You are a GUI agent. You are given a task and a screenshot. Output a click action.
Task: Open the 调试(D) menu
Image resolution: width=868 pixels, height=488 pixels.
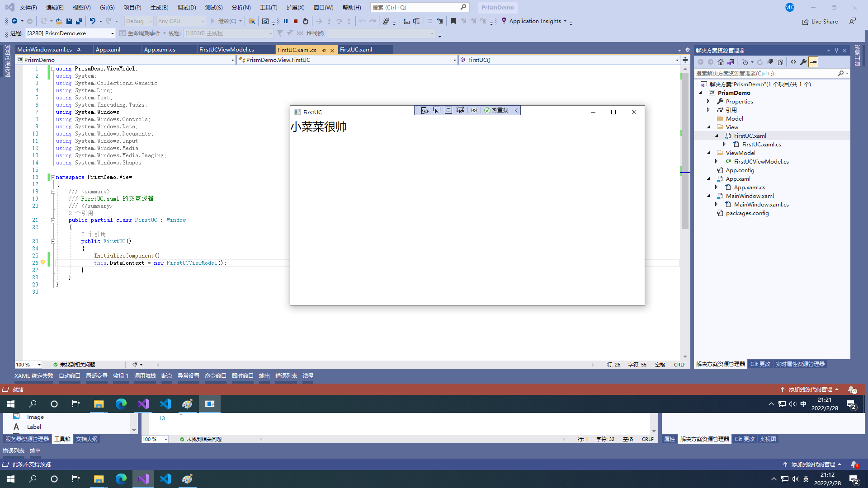pos(187,8)
